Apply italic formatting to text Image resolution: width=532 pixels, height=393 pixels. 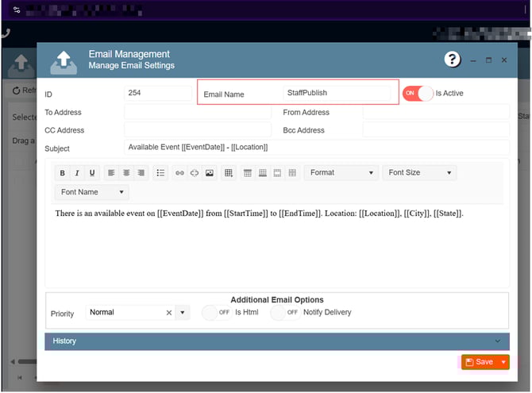[x=77, y=173]
